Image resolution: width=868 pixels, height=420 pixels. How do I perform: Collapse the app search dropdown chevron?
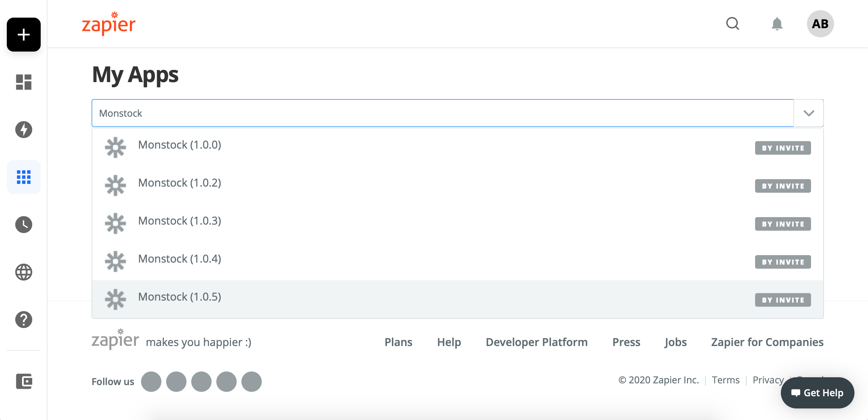(809, 113)
